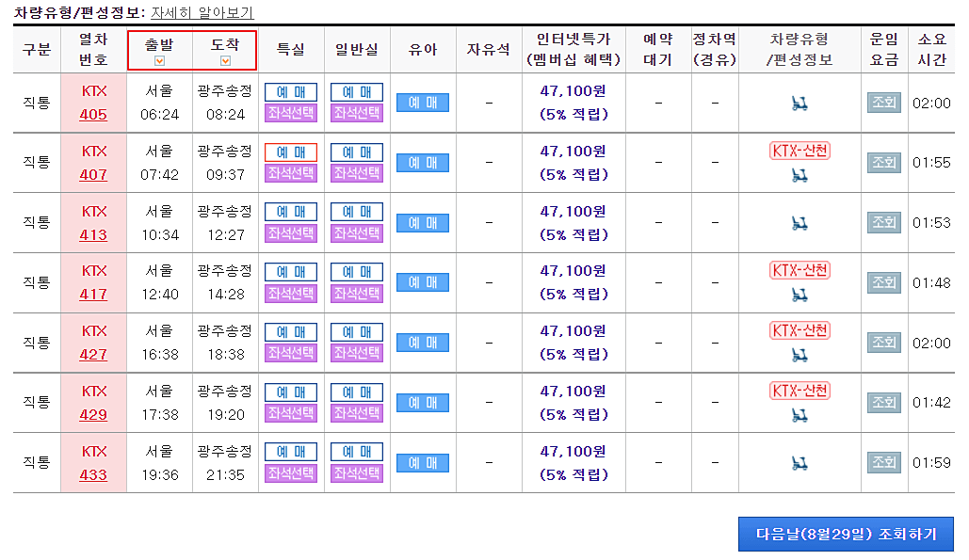The width and height of the screenshot is (969, 560).
Task: Open wheelchair seat info for KTX 407
Action: [x=799, y=176]
